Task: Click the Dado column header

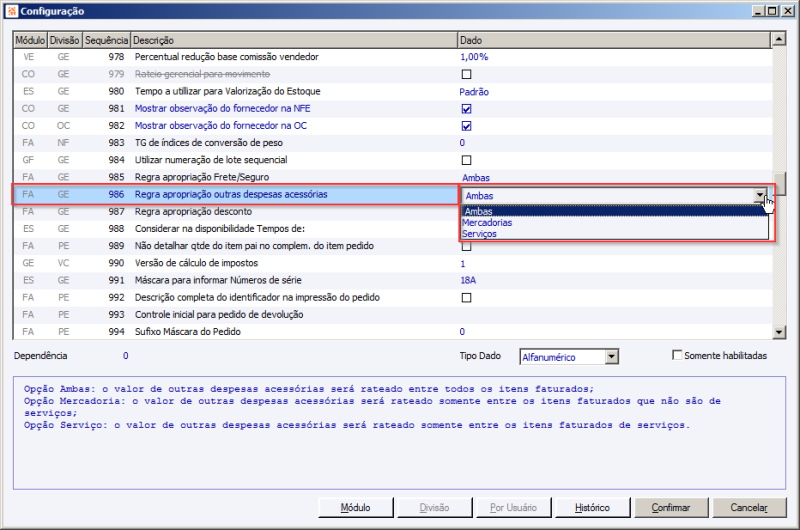Action: (x=614, y=40)
